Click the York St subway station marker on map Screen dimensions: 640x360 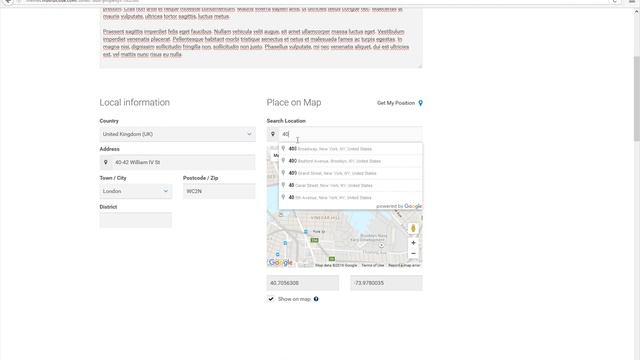point(306,231)
